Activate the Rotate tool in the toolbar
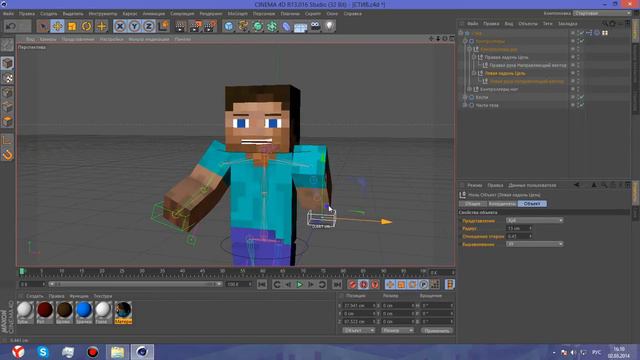This screenshot has width=640, height=360. (x=87, y=27)
